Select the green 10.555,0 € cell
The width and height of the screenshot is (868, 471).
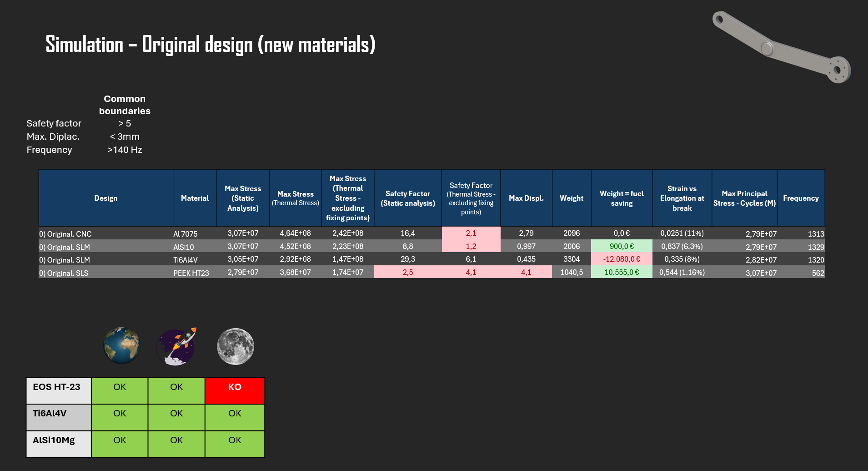click(x=621, y=272)
